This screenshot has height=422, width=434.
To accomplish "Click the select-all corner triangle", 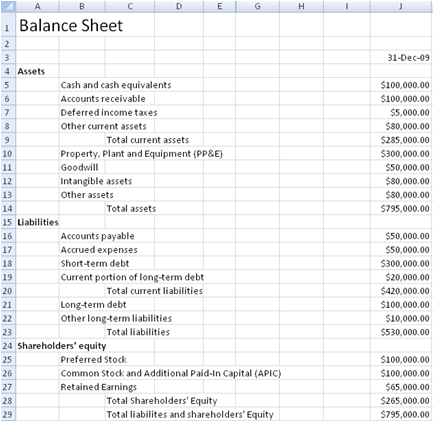I will point(8,7).
